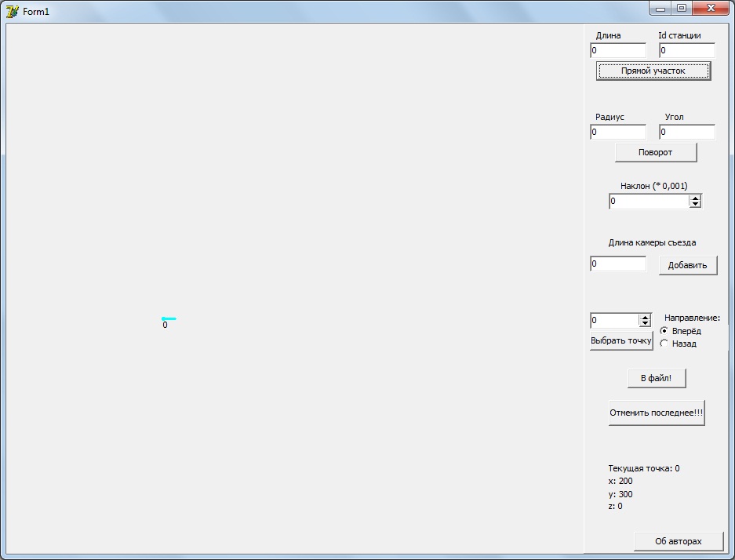This screenshot has height=560, width=735.
Task: Open the Об авторах dialog
Action: [x=678, y=541]
